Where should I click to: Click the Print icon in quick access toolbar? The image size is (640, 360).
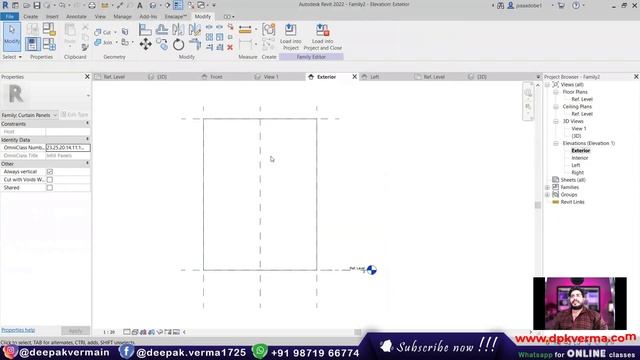point(92,5)
